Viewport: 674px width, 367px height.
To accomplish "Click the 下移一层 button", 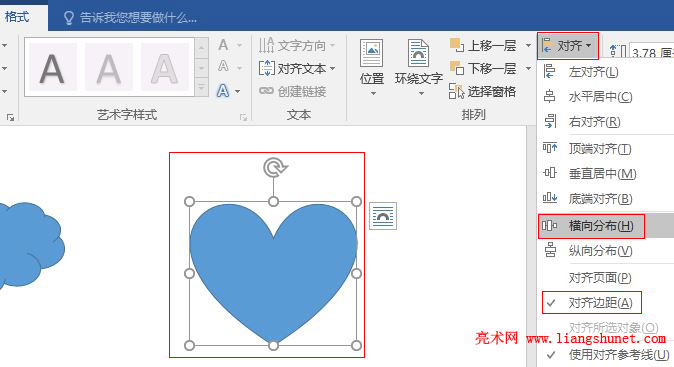I will click(483, 68).
